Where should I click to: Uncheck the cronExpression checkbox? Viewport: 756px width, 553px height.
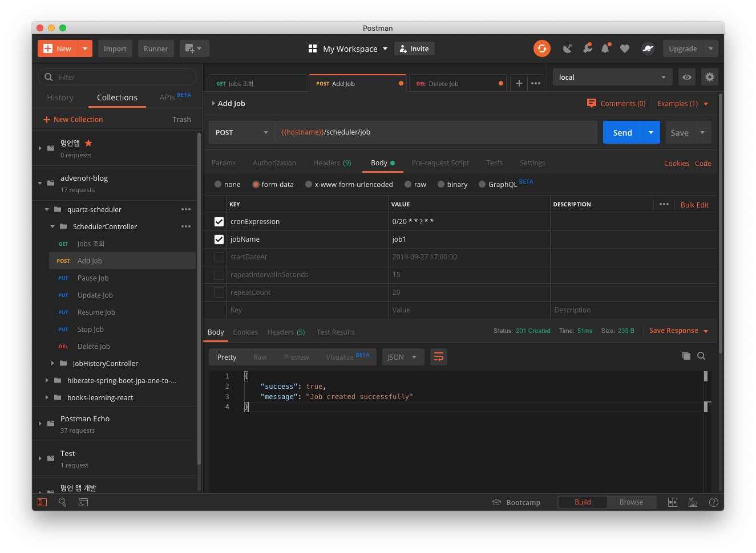pyautogui.click(x=219, y=222)
